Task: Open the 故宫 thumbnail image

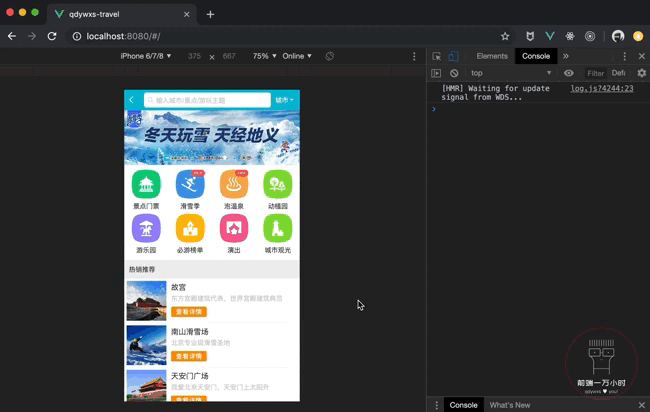Action: (146, 301)
